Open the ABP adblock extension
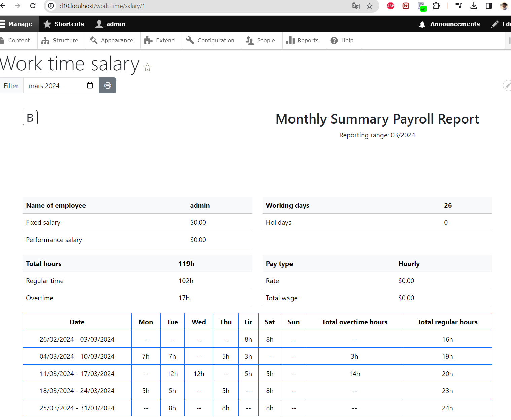 (x=390, y=6)
